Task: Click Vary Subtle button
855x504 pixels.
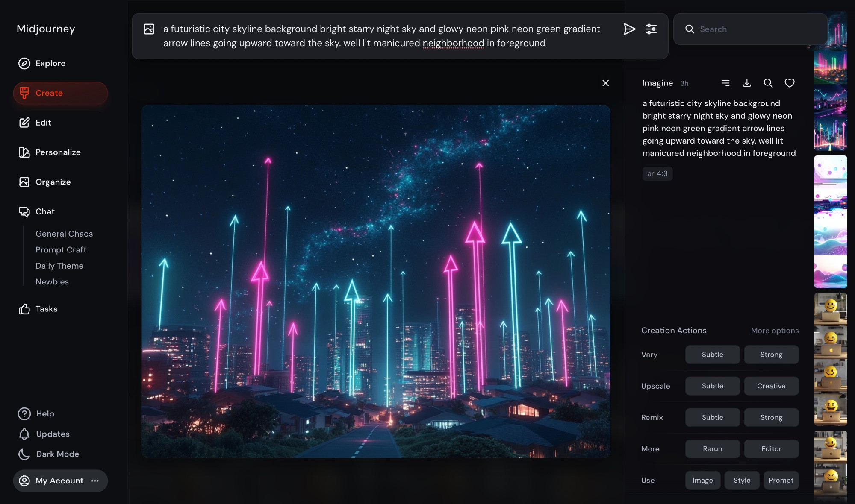Action: [x=713, y=355]
